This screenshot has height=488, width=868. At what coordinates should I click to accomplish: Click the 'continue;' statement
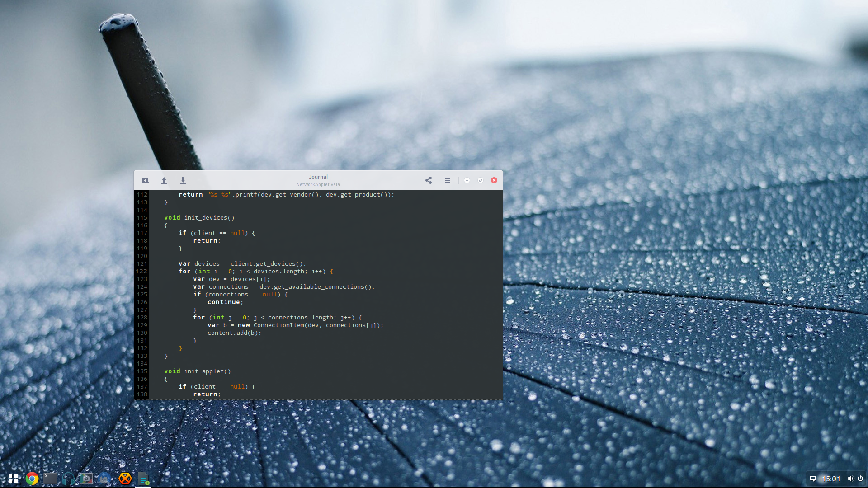tap(225, 302)
